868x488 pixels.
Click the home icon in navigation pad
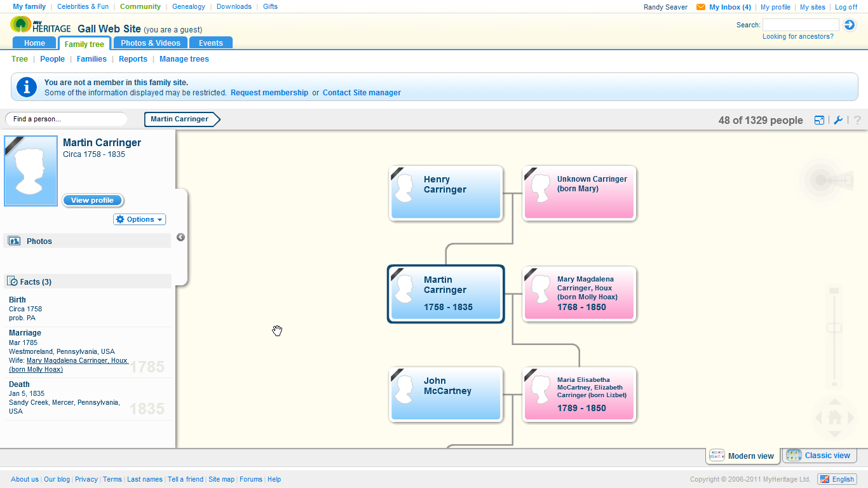pos(834,418)
